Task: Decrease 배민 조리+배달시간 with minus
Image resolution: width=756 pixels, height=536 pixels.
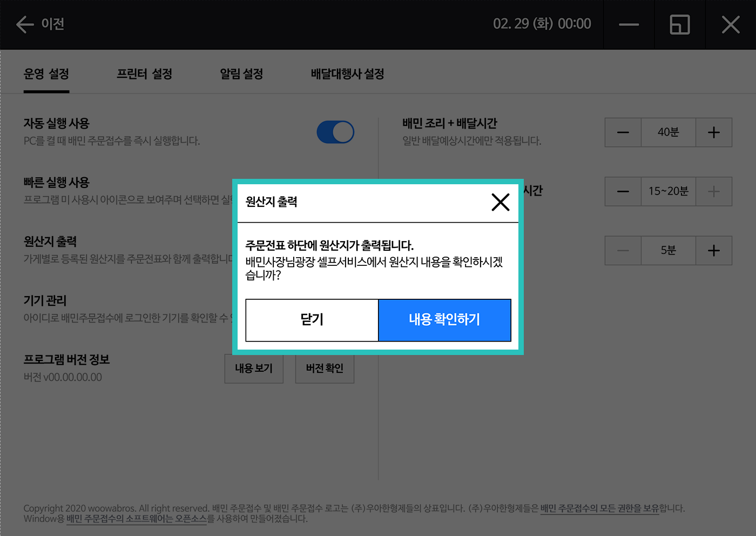Action: click(623, 132)
